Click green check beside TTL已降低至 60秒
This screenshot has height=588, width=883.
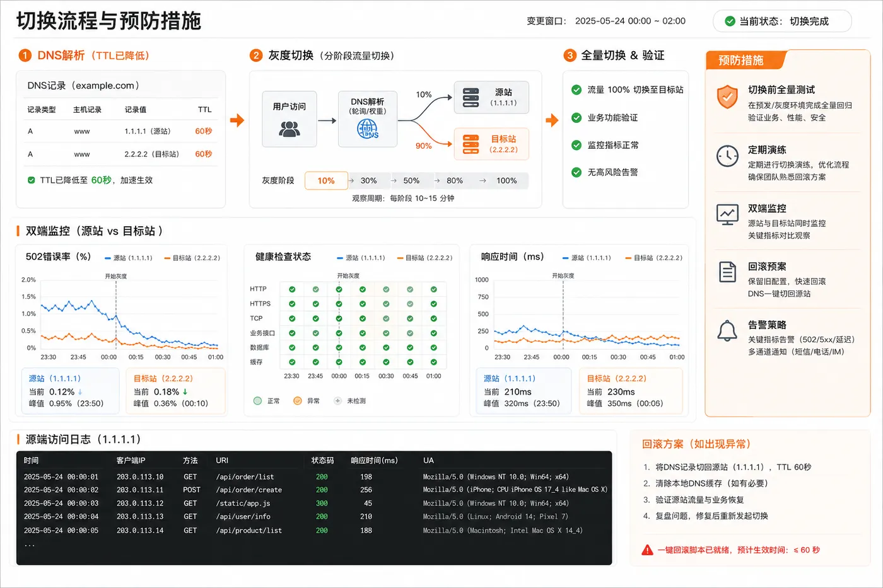click(31, 180)
